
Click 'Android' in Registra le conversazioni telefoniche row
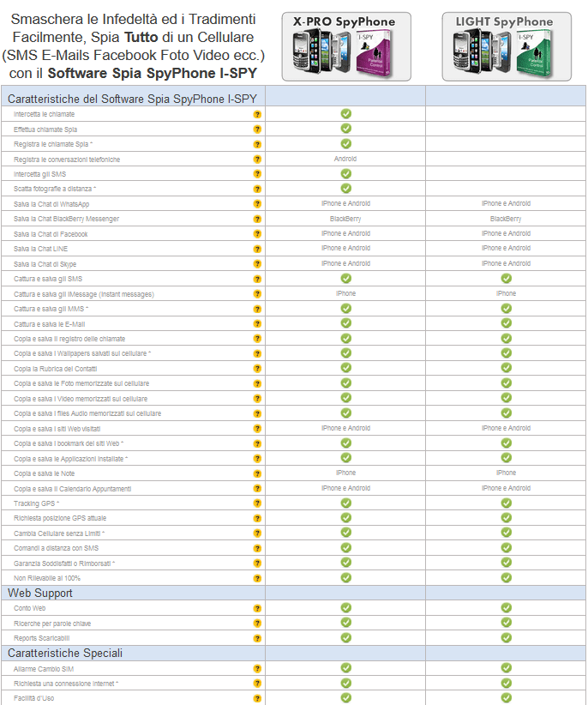pyautogui.click(x=345, y=159)
